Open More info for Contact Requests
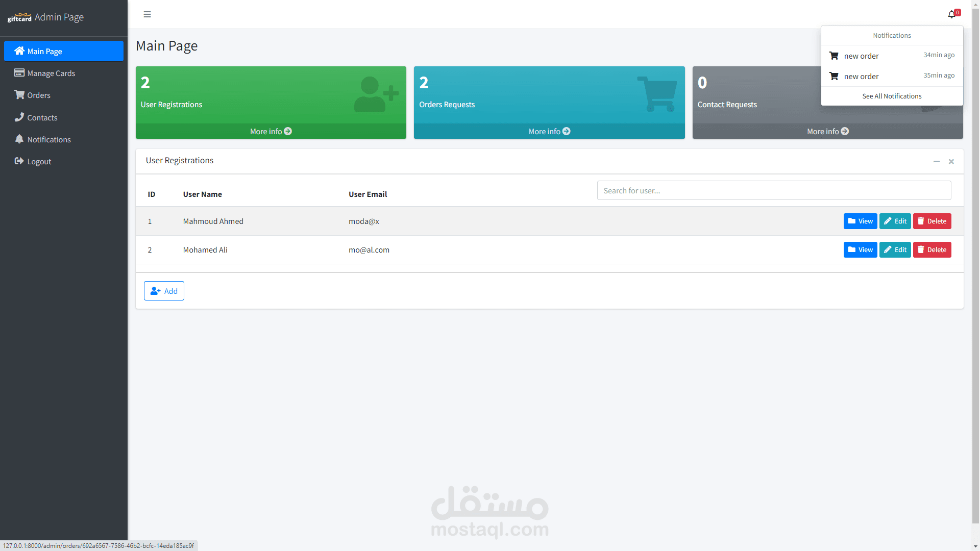This screenshot has height=551, width=980. [827, 131]
